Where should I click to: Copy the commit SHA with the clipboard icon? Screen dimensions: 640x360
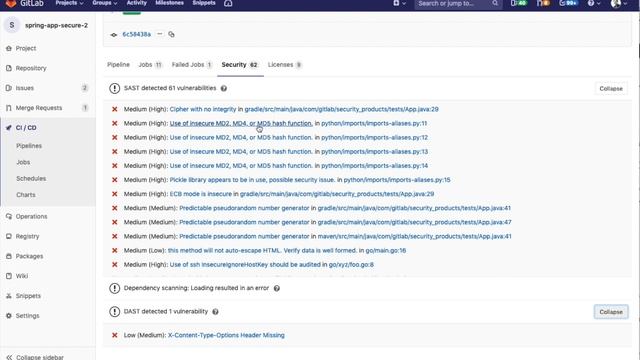click(171, 34)
